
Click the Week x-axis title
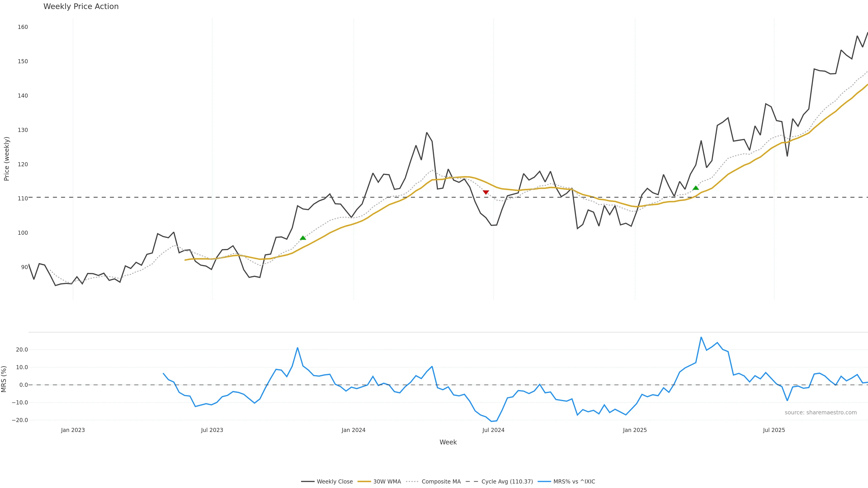pyautogui.click(x=448, y=442)
